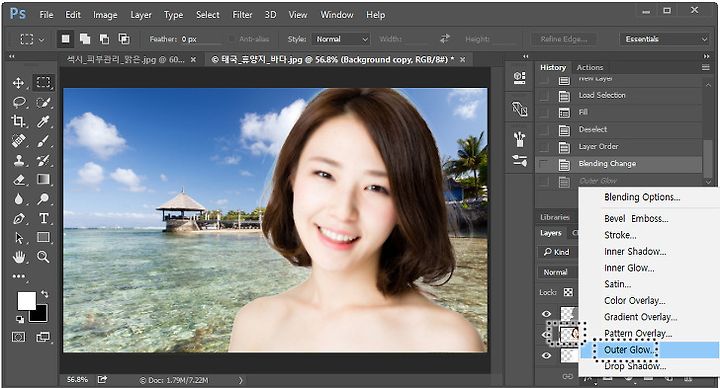This screenshot has width=720, height=388.
Task: Open the History panel flyout menu
Action: tap(706, 67)
